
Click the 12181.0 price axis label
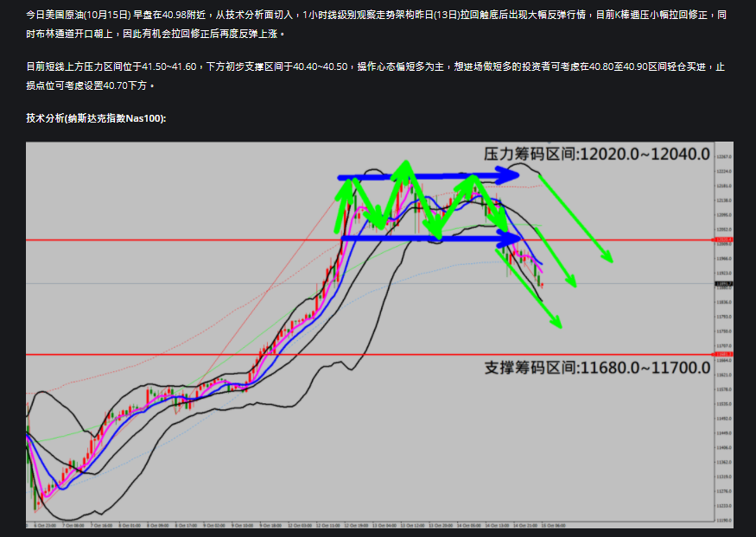[724, 186]
